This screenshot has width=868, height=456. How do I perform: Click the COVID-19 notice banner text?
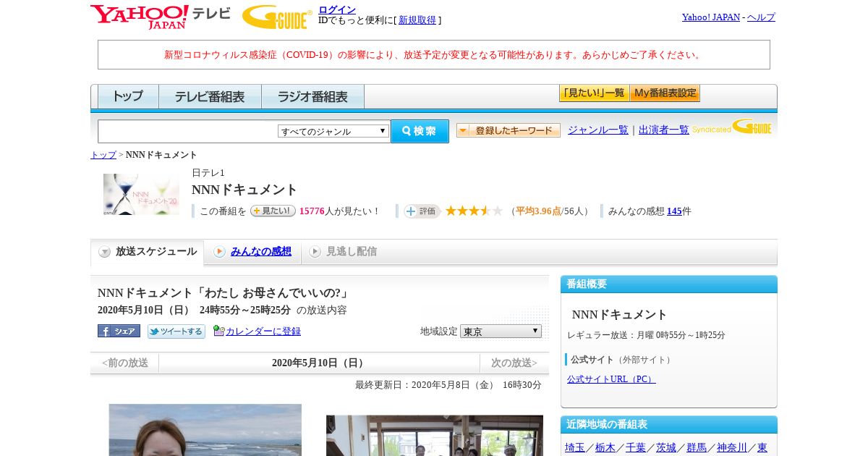tap(434, 54)
